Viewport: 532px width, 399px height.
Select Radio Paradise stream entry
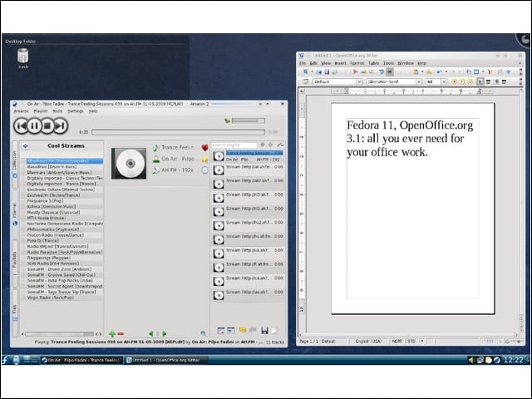pos(65,252)
